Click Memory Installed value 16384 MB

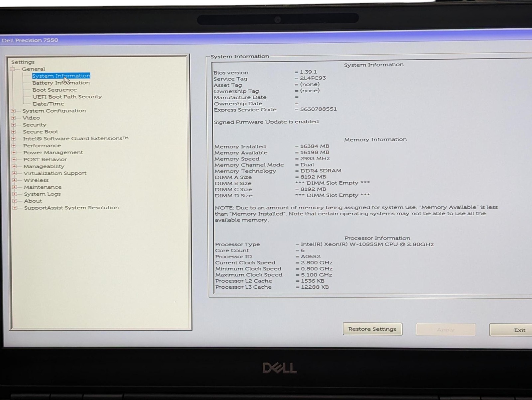pos(315,146)
